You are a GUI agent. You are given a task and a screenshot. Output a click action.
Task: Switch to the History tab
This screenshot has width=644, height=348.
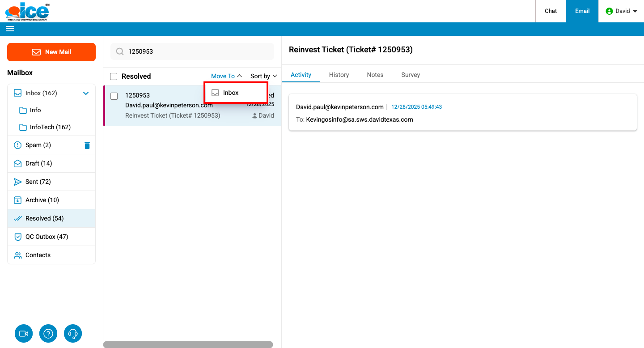click(339, 75)
